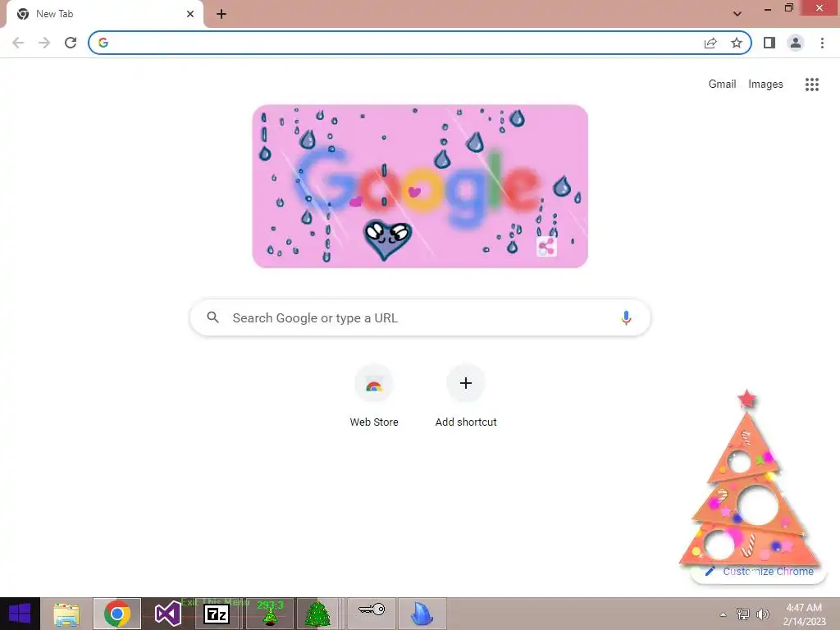This screenshot has width=840, height=630.
Task: Open the Web Store shortcut
Action: pyautogui.click(x=374, y=396)
